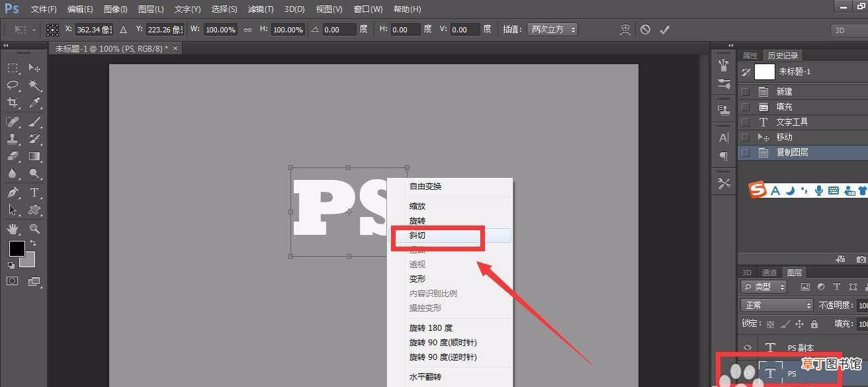Image resolution: width=868 pixels, height=387 pixels.
Task: Reset to default foreground and background colors
Action: coord(11,265)
